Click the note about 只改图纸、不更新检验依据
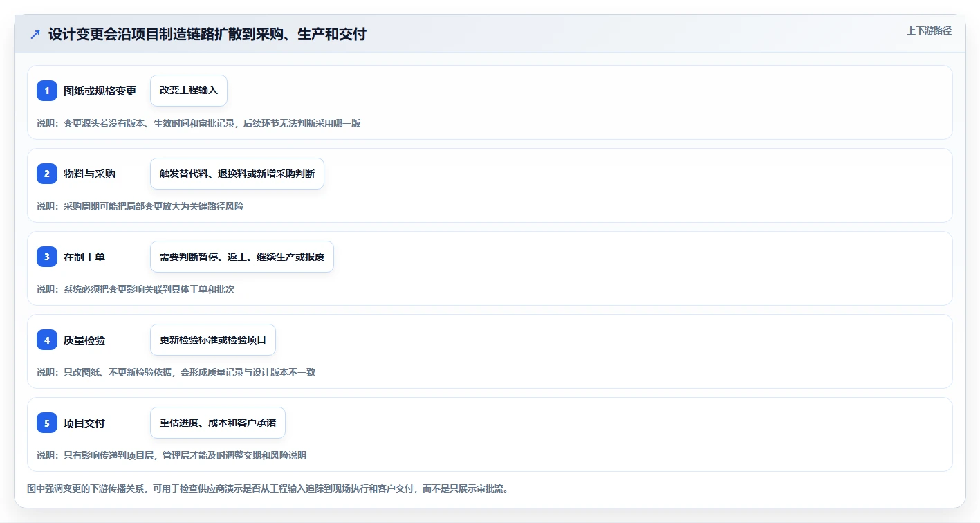The height and width of the screenshot is (523, 980). point(176,372)
